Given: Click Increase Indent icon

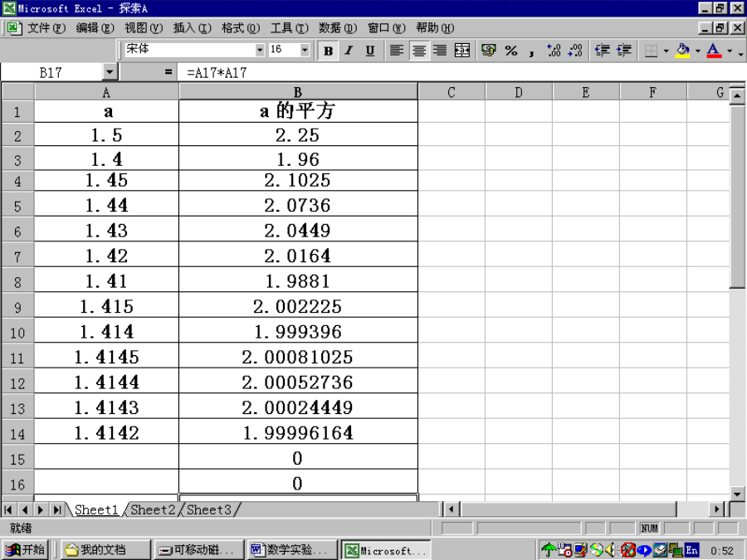Looking at the screenshot, I should (623, 51).
